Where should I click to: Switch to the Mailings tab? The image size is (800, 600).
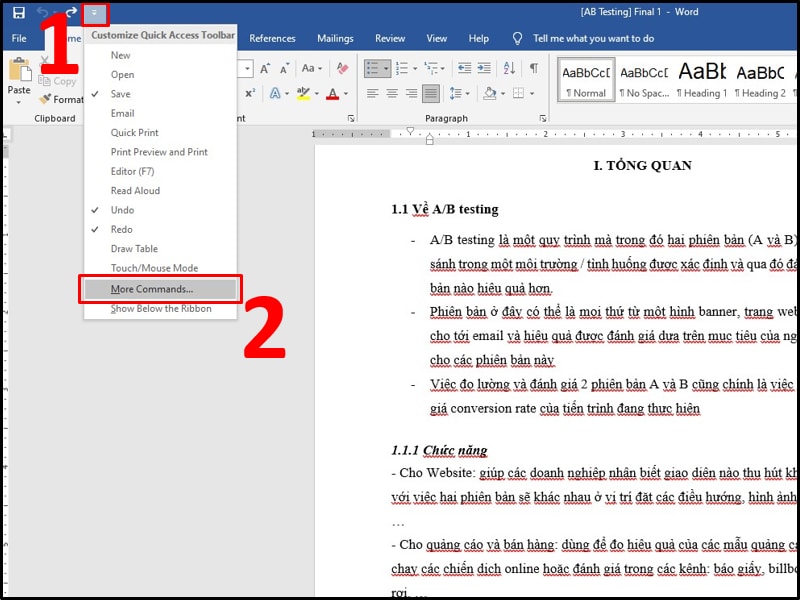click(335, 38)
